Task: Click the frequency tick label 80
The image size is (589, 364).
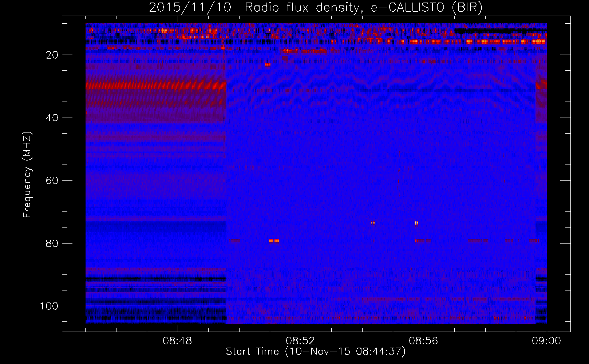Action: tap(52, 243)
